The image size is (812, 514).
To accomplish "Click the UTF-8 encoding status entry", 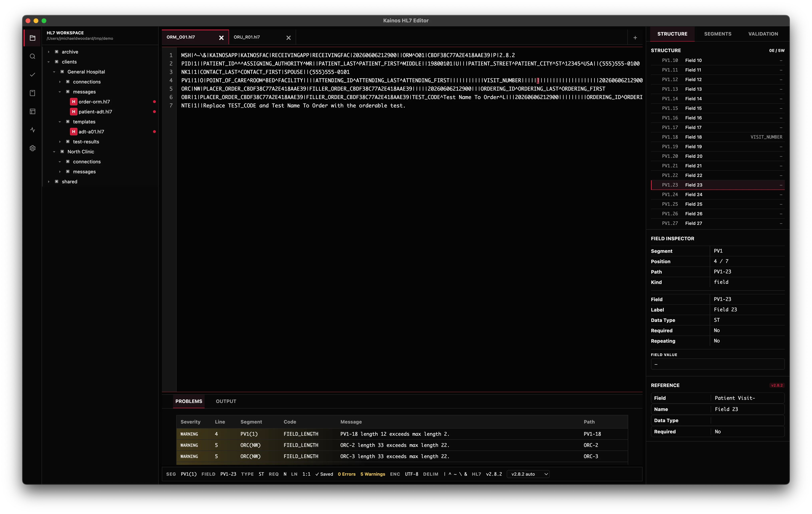I will click(x=411, y=474).
